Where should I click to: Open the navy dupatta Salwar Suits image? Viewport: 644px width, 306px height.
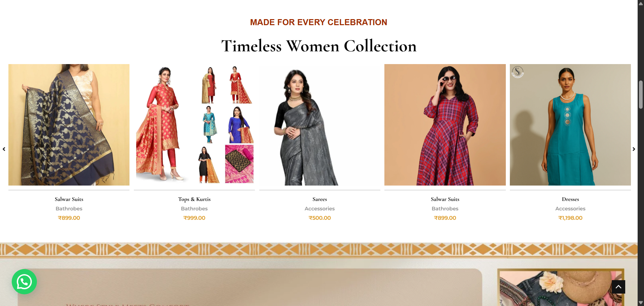(69, 125)
